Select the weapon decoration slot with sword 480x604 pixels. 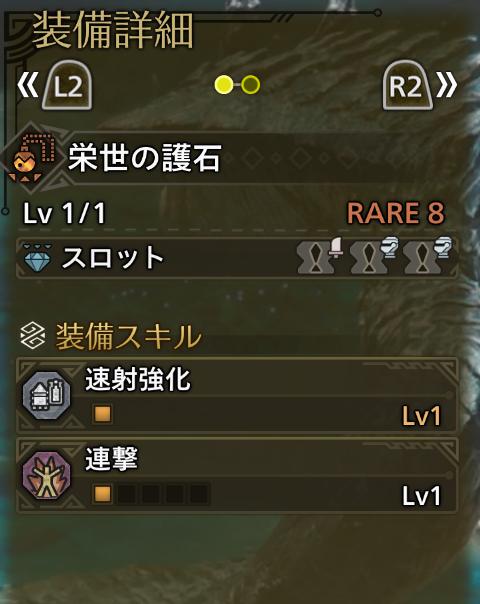tap(319, 256)
